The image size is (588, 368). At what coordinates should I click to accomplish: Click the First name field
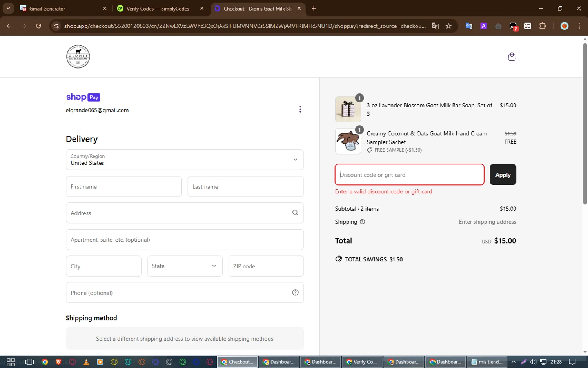[124, 186]
